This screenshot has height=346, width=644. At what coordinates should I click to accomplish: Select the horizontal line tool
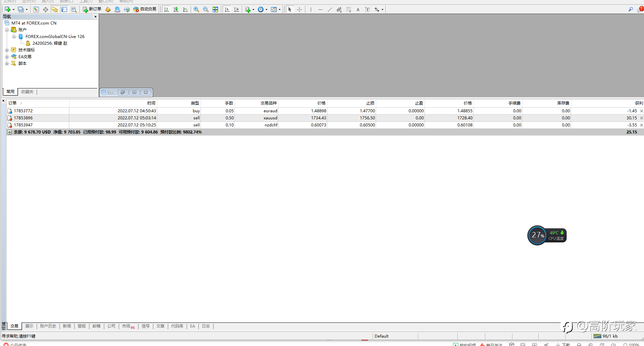tap(320, 9)
